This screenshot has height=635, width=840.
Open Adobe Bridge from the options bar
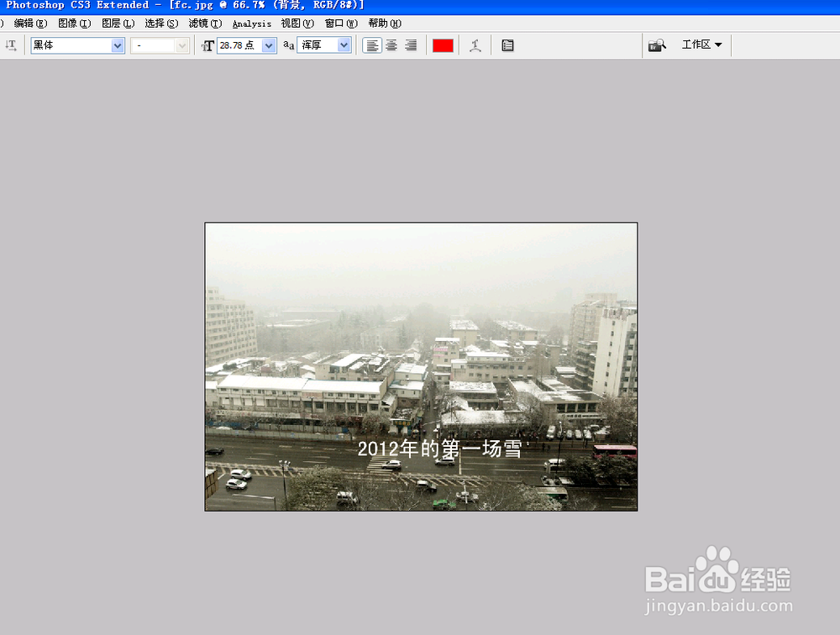656,45
